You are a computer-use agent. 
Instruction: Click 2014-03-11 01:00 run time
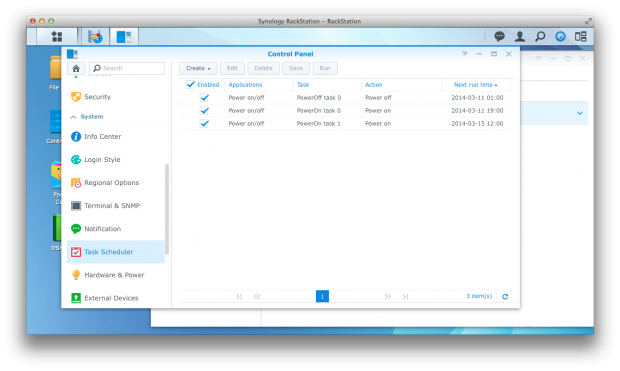pos(477,98)
